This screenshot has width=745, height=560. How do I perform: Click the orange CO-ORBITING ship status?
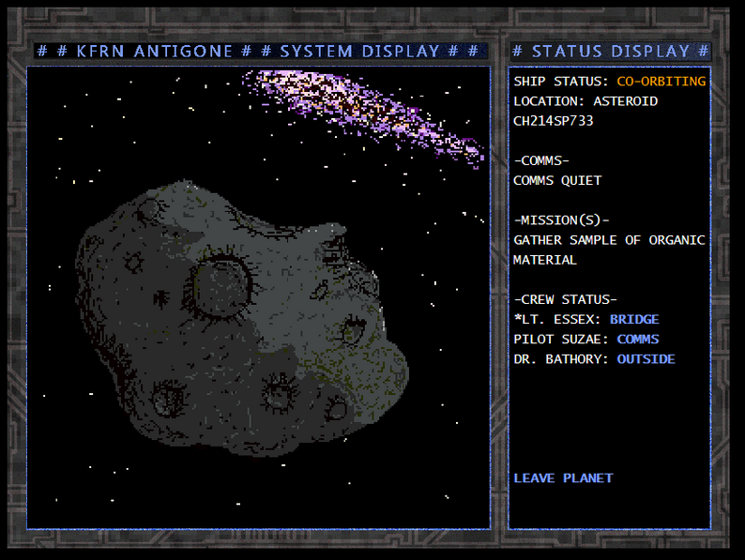click(x=661, y=82)
